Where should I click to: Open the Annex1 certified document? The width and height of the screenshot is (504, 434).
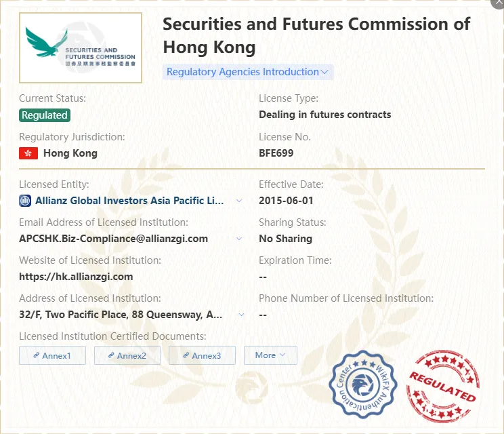point(52,355)
